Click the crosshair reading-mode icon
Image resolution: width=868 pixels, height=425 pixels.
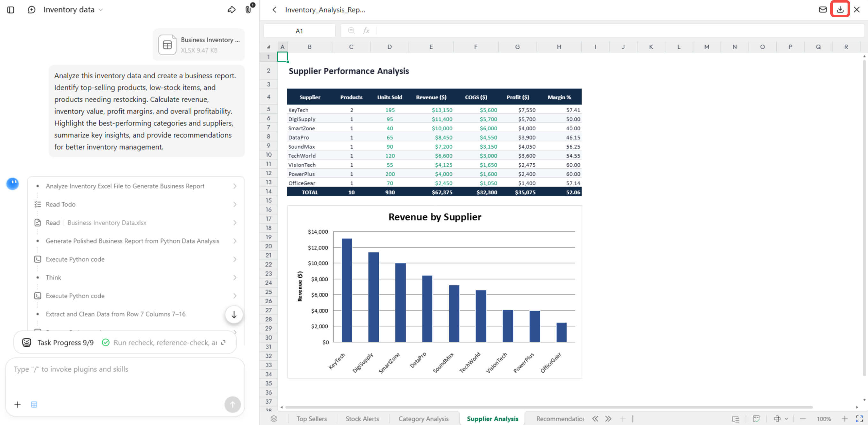point(777,419)
